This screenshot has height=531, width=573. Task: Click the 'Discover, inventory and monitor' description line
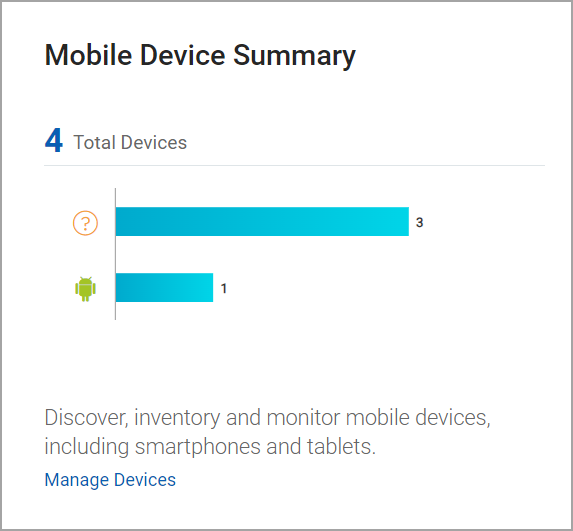pos(267,418)
